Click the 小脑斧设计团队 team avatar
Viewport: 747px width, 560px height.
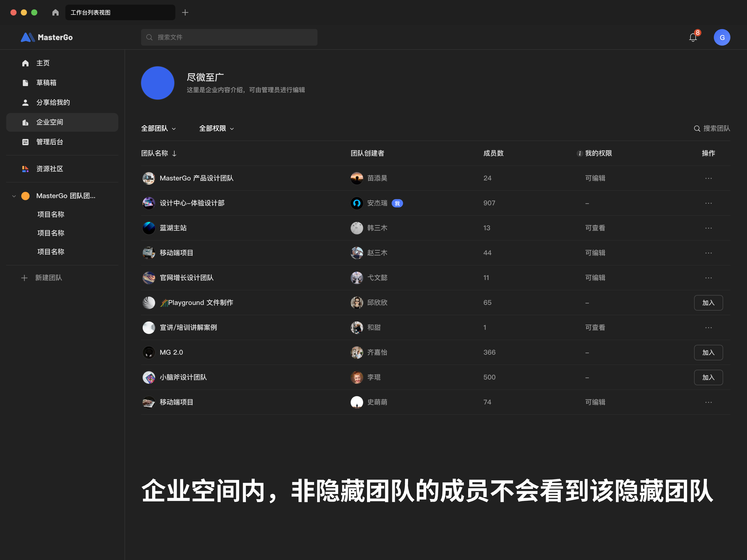[149, 377]
